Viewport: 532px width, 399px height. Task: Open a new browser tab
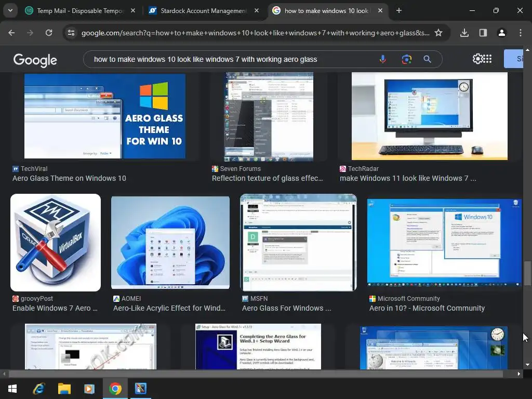pyautogui.click(x=399, y=10)
